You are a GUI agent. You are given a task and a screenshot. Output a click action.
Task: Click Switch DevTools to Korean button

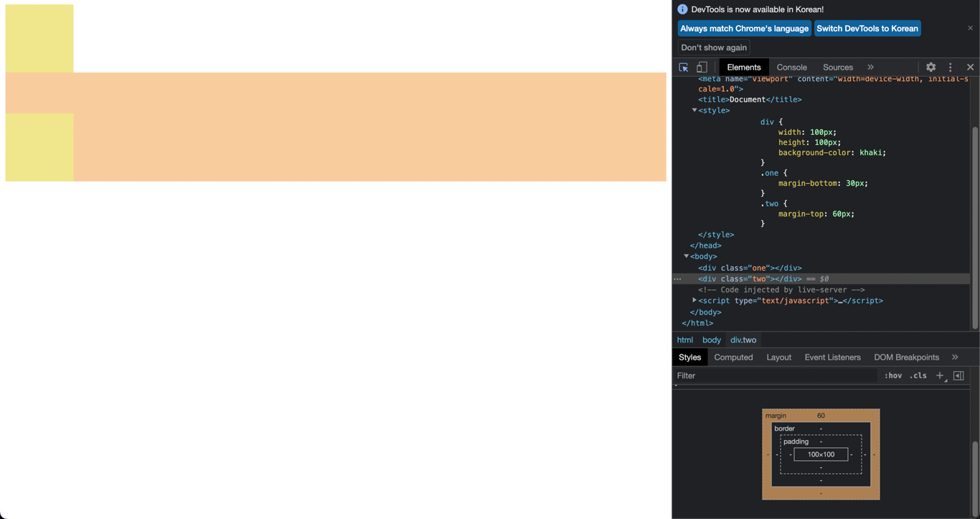tap(867, 29)
